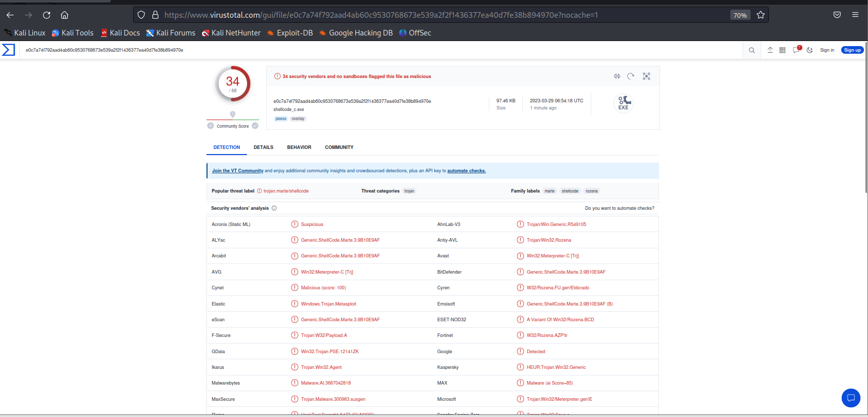Viewport: 868px width, 417px height.
Task: Click Do you want to automate checks
Action: [619, 208]
